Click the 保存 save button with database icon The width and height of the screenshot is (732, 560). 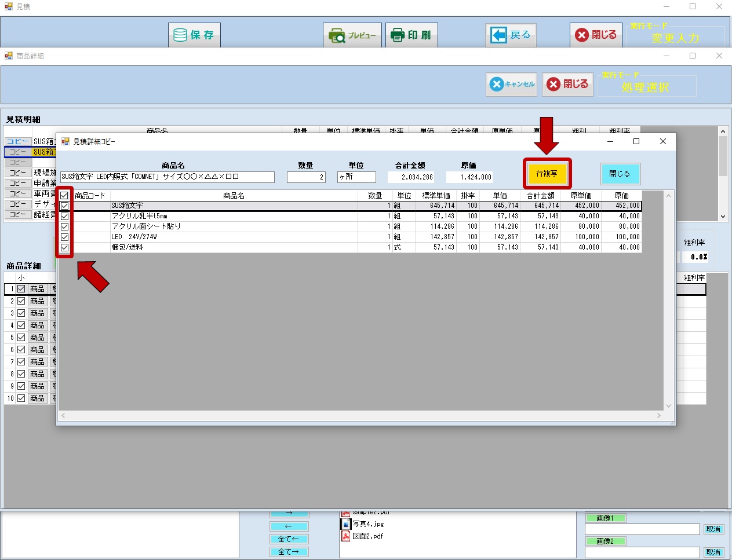pos(194,35)
